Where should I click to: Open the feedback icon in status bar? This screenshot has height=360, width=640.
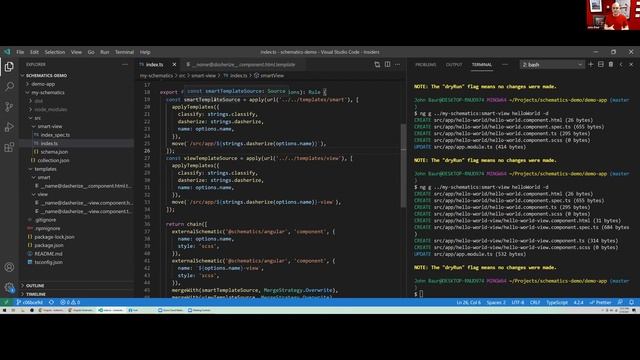click(x=620, y=302)
